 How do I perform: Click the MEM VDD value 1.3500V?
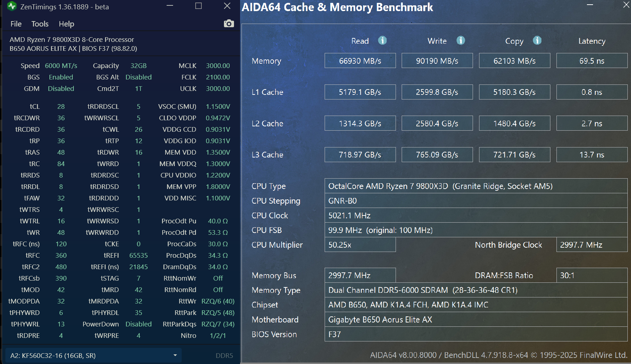point(218,152)
